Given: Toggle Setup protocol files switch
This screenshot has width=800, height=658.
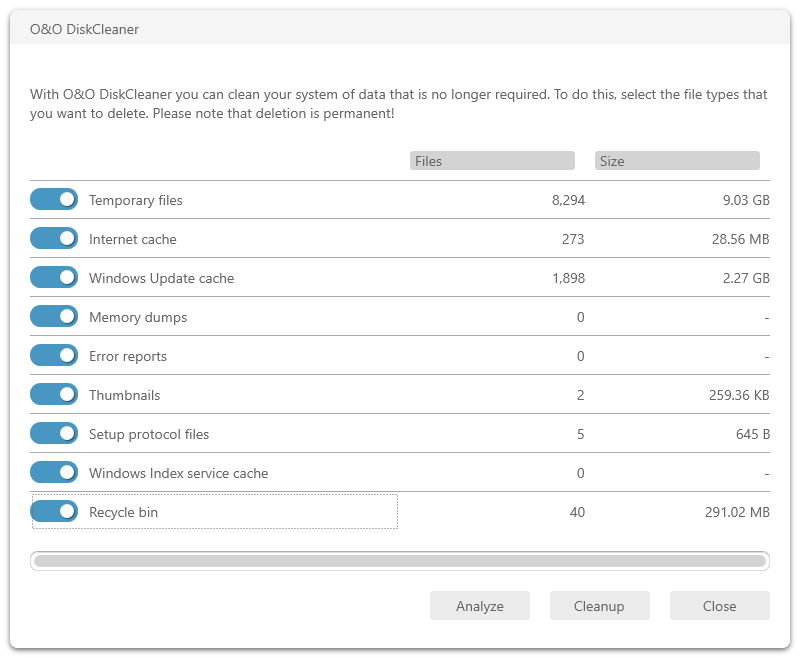Looking at the screenshot, I should (x=54, y=434).
